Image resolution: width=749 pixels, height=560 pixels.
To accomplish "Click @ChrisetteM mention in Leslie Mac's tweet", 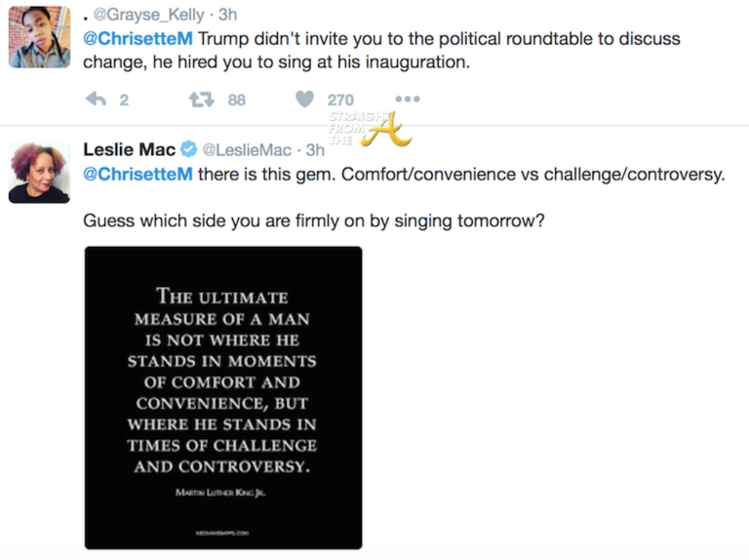I will point(138,175).
